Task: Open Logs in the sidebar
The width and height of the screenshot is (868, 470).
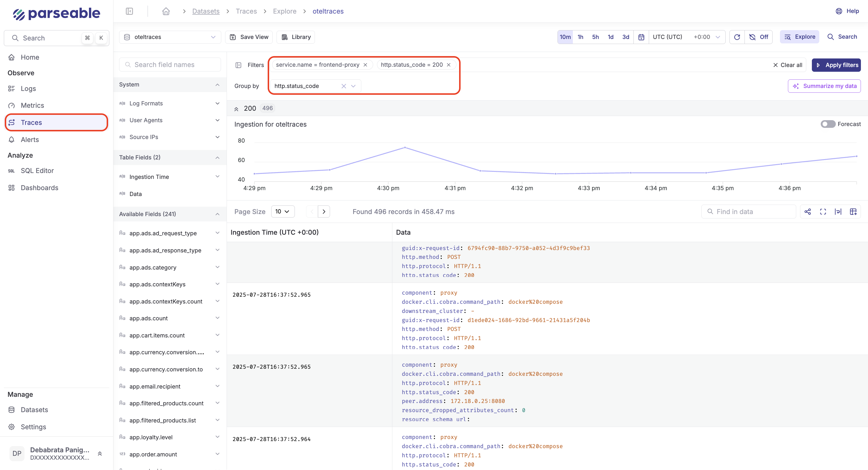Action: (x=57, y=89)
